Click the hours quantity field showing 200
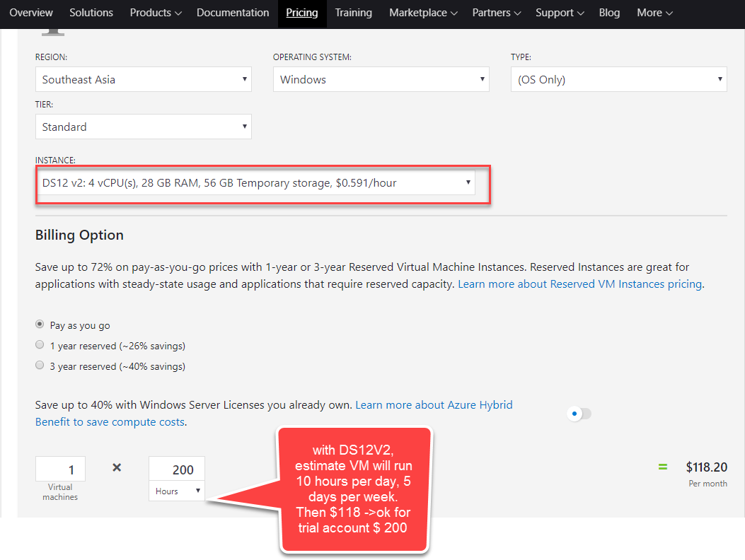The width and height of the screenshot is (745, 560). (177, 469)
